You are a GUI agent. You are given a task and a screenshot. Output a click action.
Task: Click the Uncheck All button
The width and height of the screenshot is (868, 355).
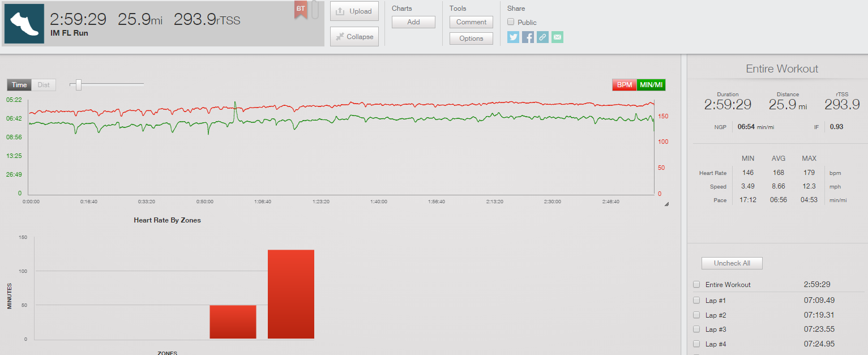point(732,263)
